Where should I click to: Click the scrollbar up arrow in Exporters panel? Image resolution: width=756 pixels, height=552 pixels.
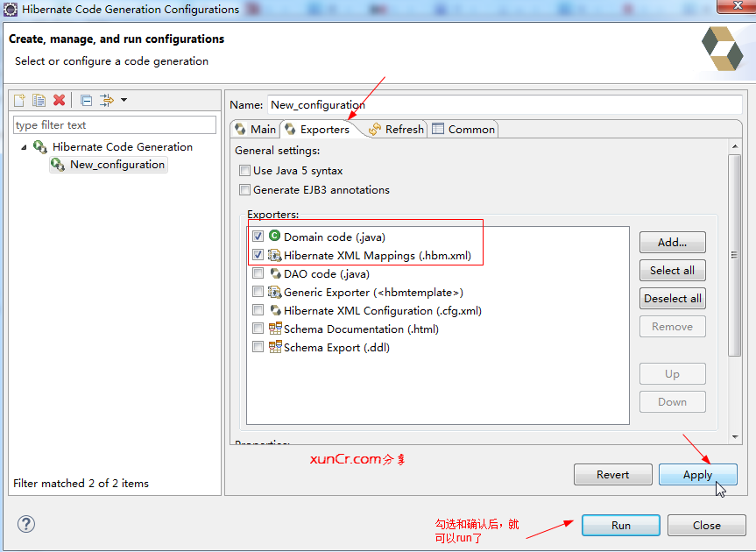click(735, 146)
